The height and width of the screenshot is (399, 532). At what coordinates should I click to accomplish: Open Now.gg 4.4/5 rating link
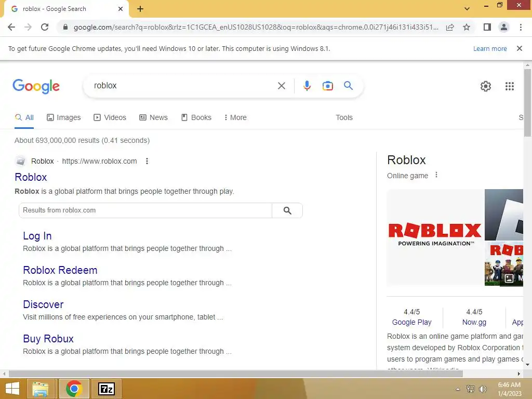474,322
